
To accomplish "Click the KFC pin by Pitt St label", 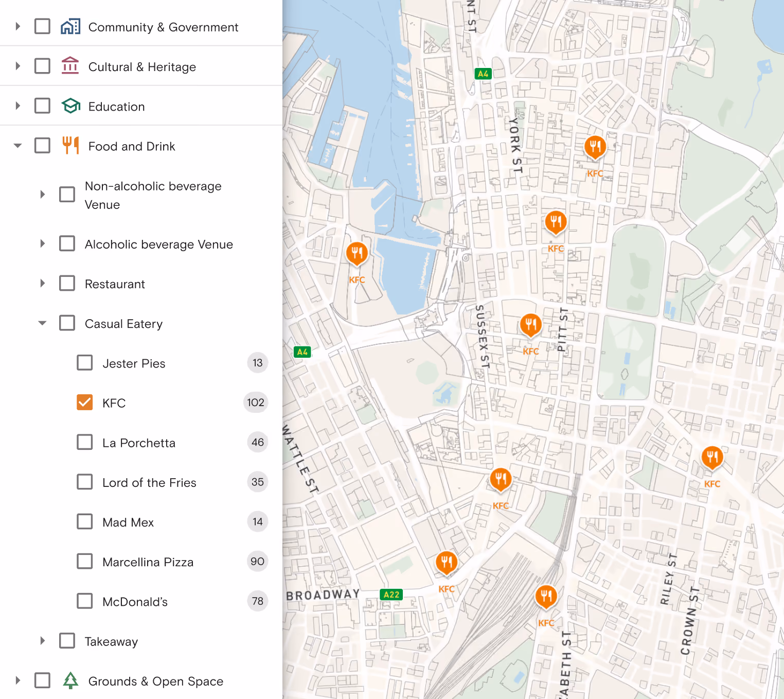I will pyautogui.click(x=530, y=325).
